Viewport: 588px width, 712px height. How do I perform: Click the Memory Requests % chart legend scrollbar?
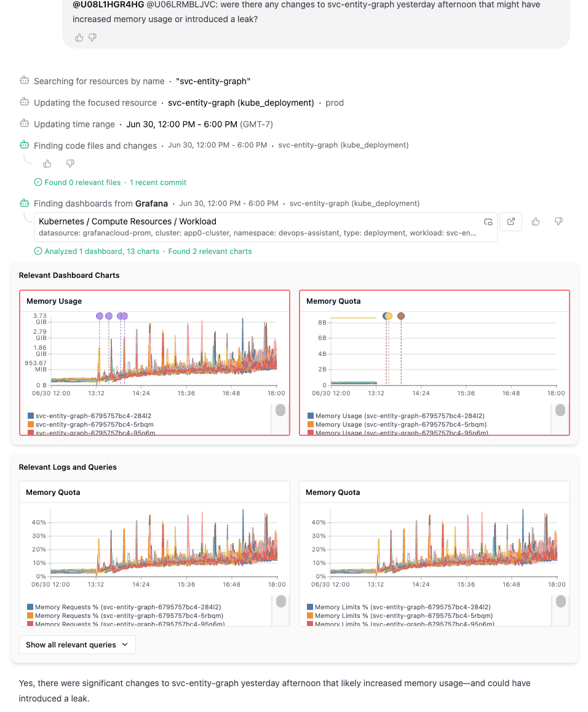pyautogui.click(x=281, y=601)
